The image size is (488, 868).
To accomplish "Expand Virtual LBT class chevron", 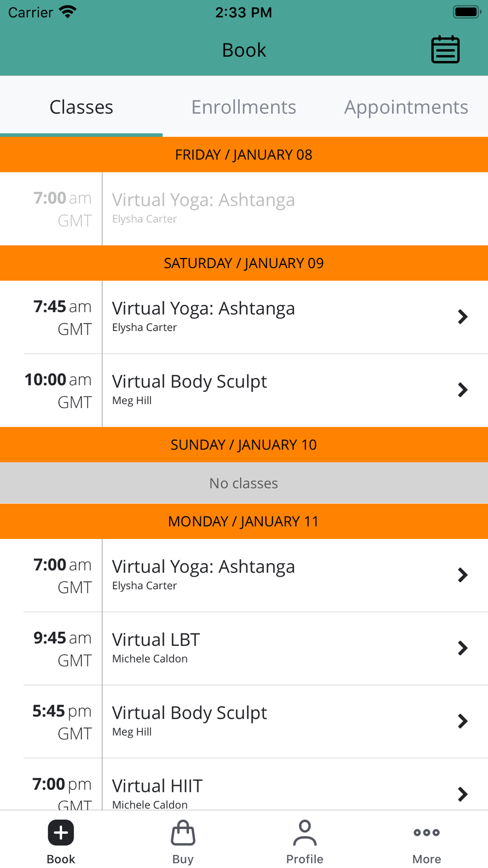I will coord(463,648).
